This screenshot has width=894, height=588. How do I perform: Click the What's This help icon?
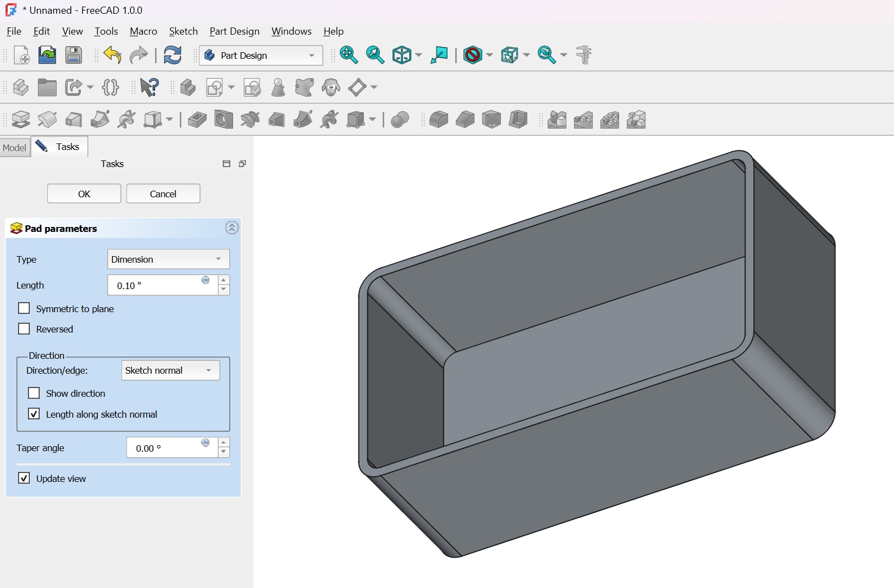click(149, 87)
